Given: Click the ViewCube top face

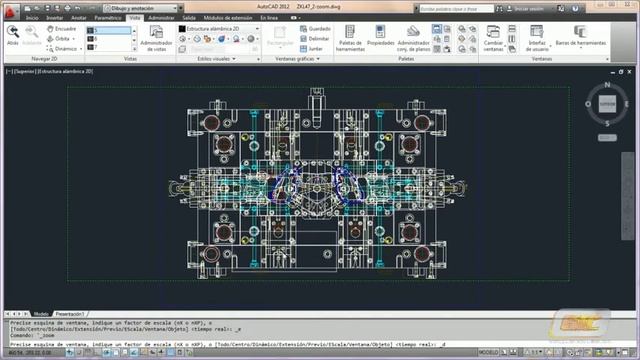Looking at the screenshot, I should coord(607,104).
